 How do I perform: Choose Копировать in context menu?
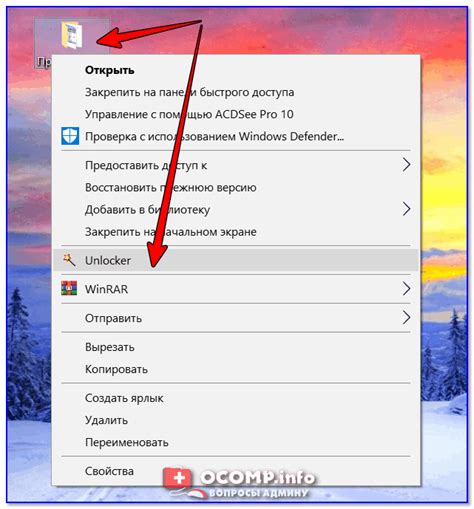pyautogui.click(x=116, y=369)
